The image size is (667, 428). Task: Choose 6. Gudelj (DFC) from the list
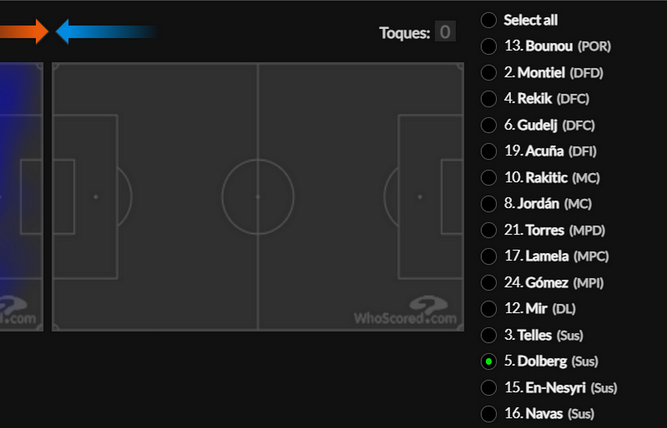pyautogui.click(x=489, y=125)
